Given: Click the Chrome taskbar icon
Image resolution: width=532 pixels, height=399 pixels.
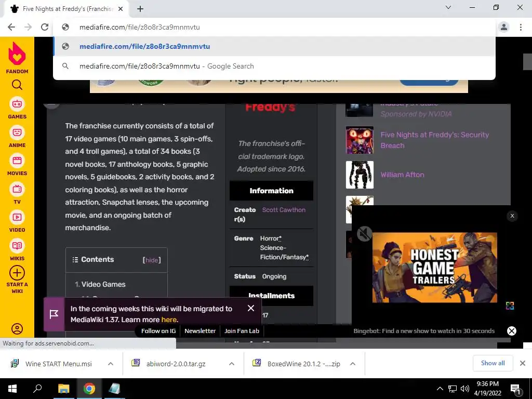Looking at the screenshot, I should tap(89, 389).
